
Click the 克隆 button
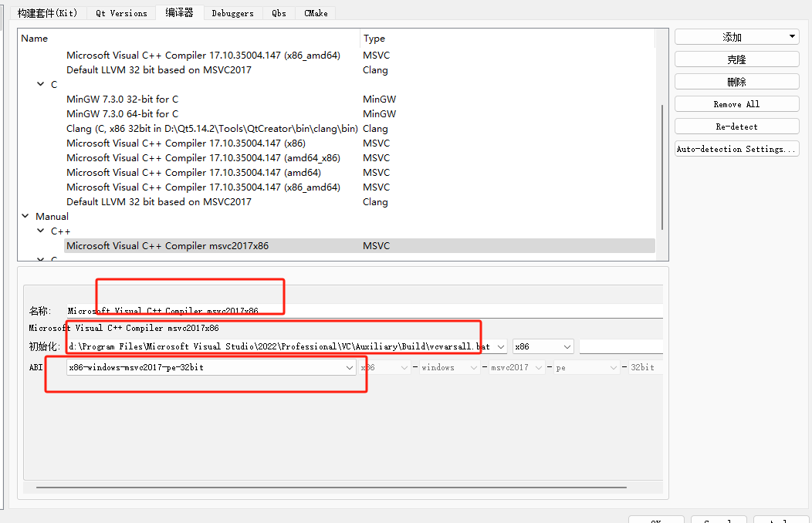coord(736,59)
